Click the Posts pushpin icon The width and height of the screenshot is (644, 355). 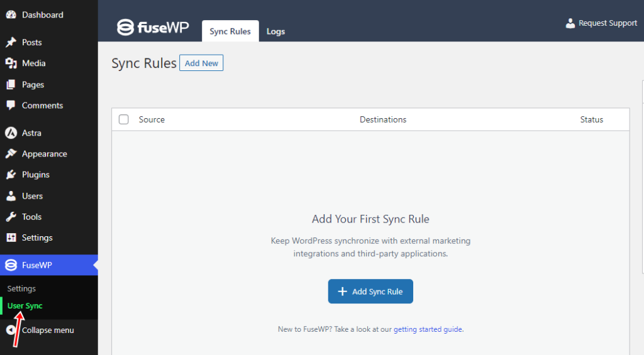pyautogui.click(x=11, y=42)
